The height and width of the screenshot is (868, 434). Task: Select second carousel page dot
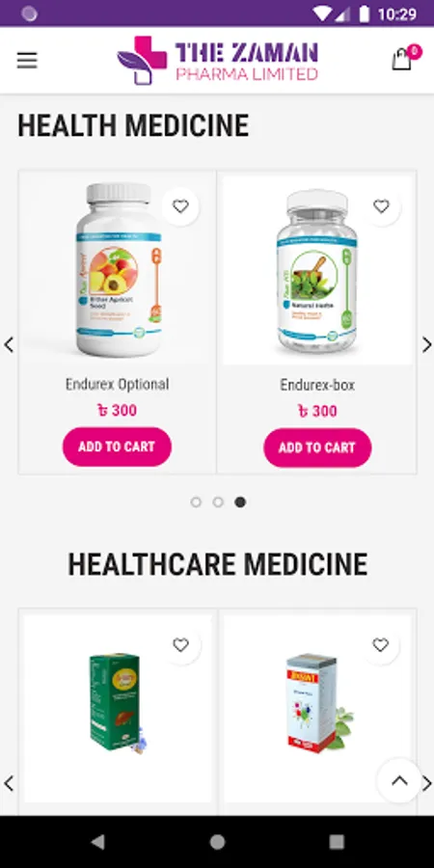[x=218, y=502]
